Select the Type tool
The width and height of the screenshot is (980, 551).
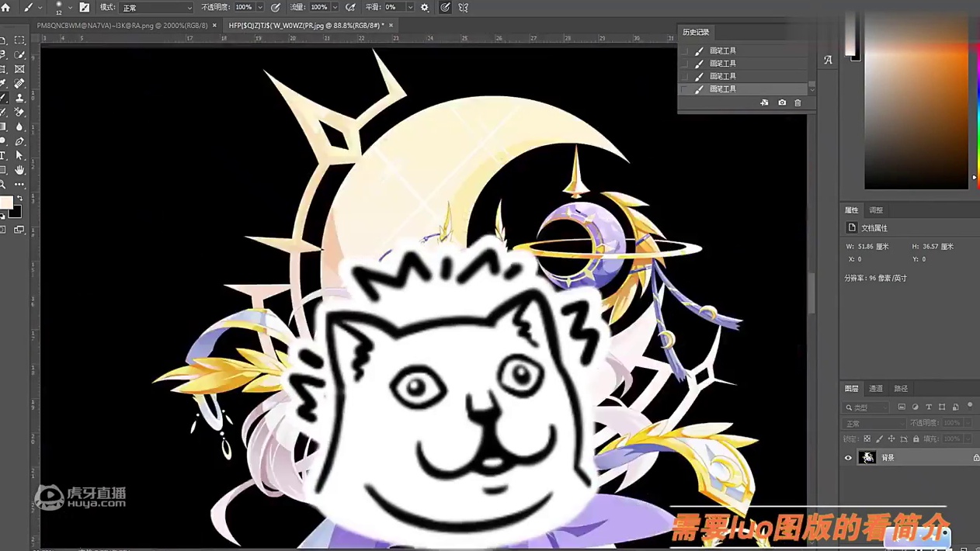coord(3,155)
